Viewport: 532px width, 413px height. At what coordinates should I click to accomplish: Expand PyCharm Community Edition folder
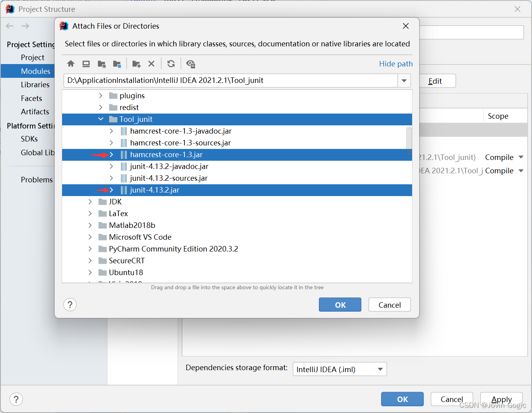click(90, 249)
